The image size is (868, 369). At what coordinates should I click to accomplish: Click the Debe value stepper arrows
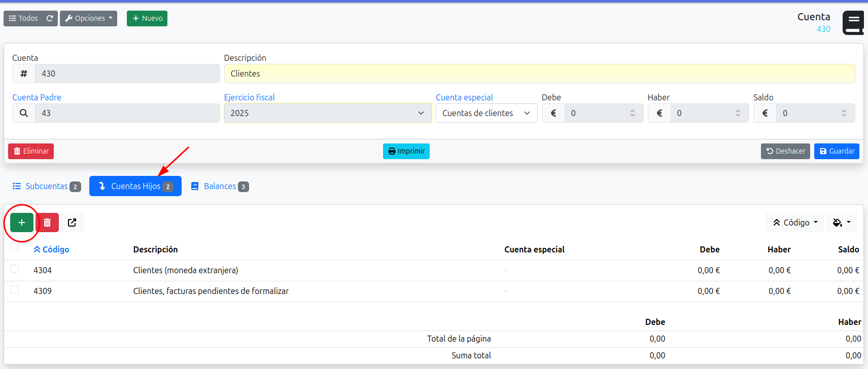tap(632, 113)
